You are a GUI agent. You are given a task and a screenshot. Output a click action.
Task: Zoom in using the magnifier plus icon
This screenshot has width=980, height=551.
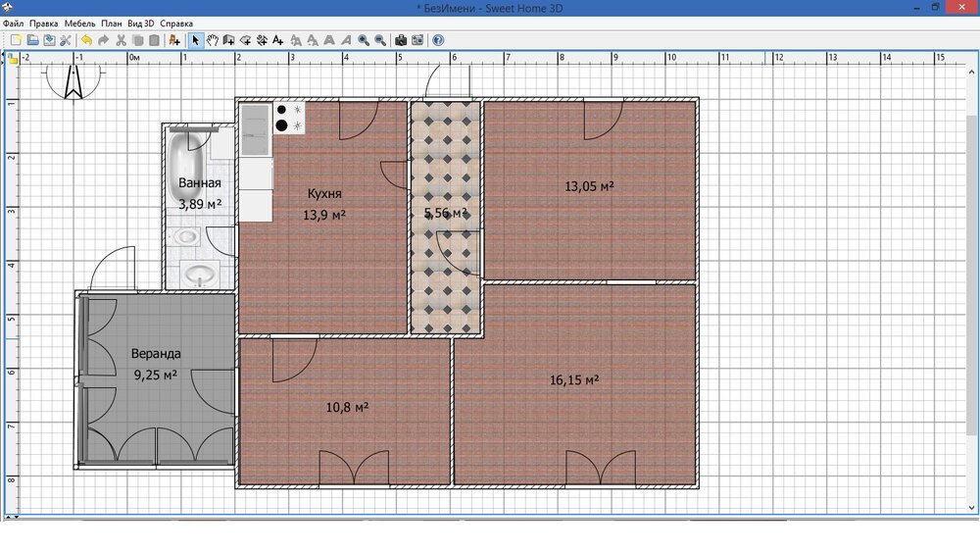pyautogui.click(x=363, y=40)
